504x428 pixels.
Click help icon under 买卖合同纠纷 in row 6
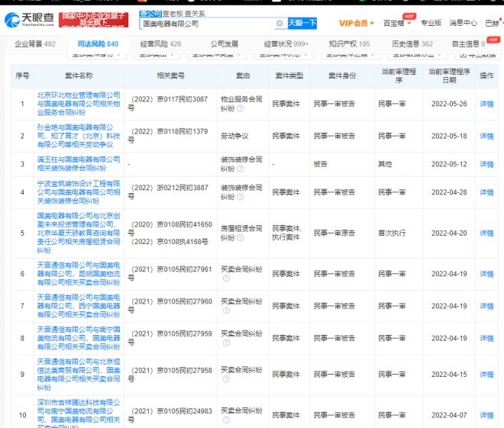click(226, 278)
